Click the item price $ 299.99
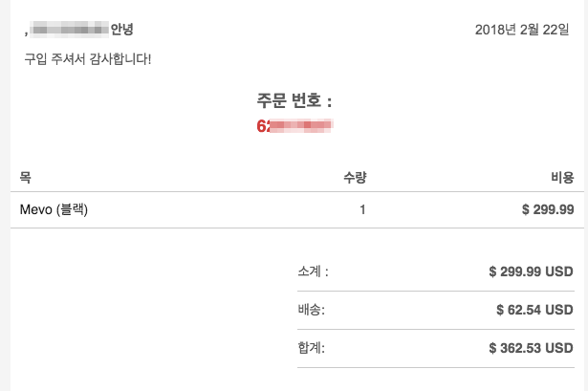This screenshot has width=588, height=391. coord(548,209)
